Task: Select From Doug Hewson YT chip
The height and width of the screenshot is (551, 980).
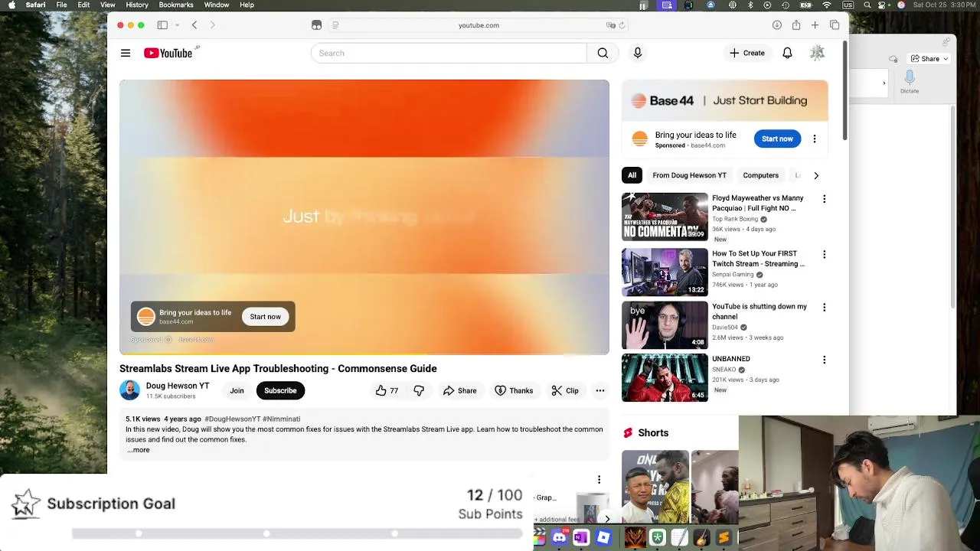Action: [x=689, y=175]
